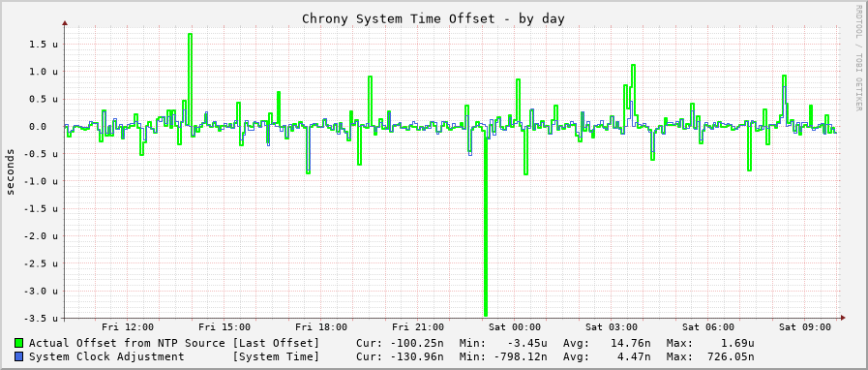Click the red arrowhead at the x-axis end
Image resolution: width=868 pixels, height=370 pixels.
843,318
